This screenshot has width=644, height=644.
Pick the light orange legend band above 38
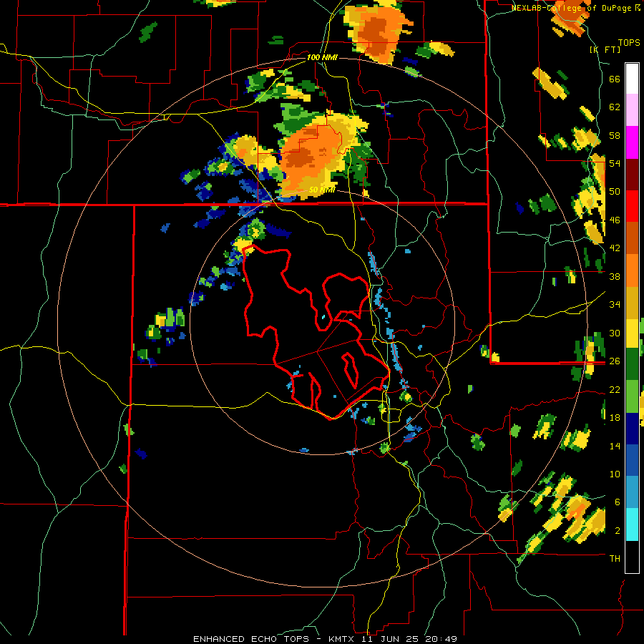[632, 270]
